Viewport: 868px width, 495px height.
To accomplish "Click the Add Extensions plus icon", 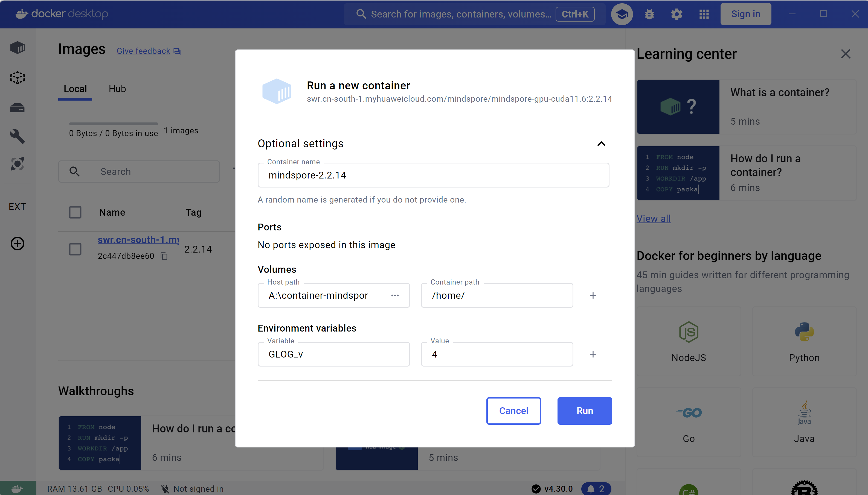I will [x=17, y=244].
